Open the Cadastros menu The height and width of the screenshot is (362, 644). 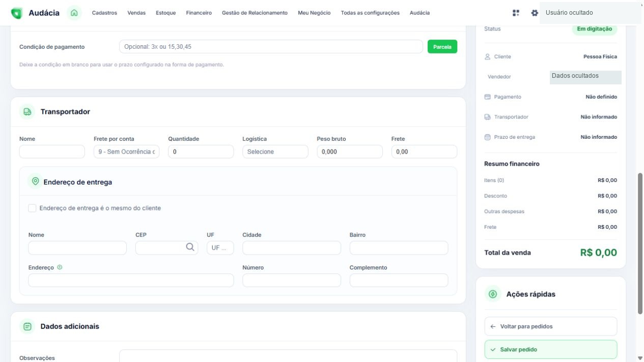pos(104,13)
